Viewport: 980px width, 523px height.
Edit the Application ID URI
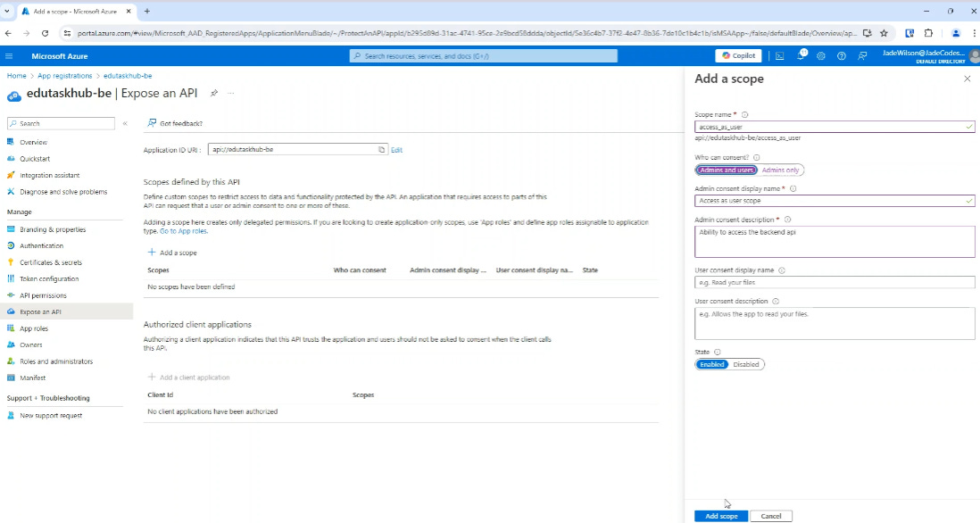coord(396,150)
